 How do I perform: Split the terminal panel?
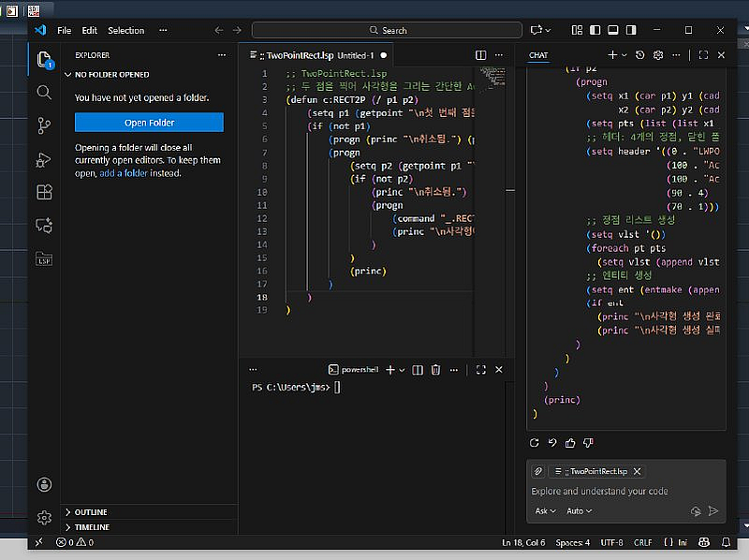pos(419,370)
